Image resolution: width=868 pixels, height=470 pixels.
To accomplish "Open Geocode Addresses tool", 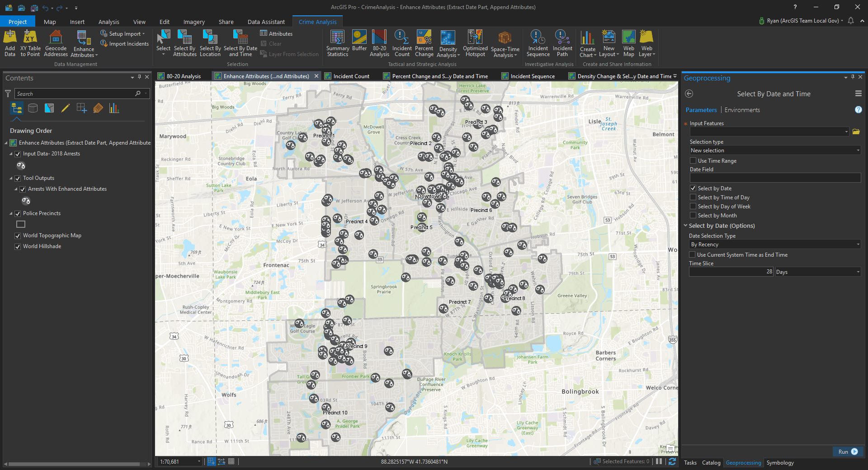I will (56, 43).
